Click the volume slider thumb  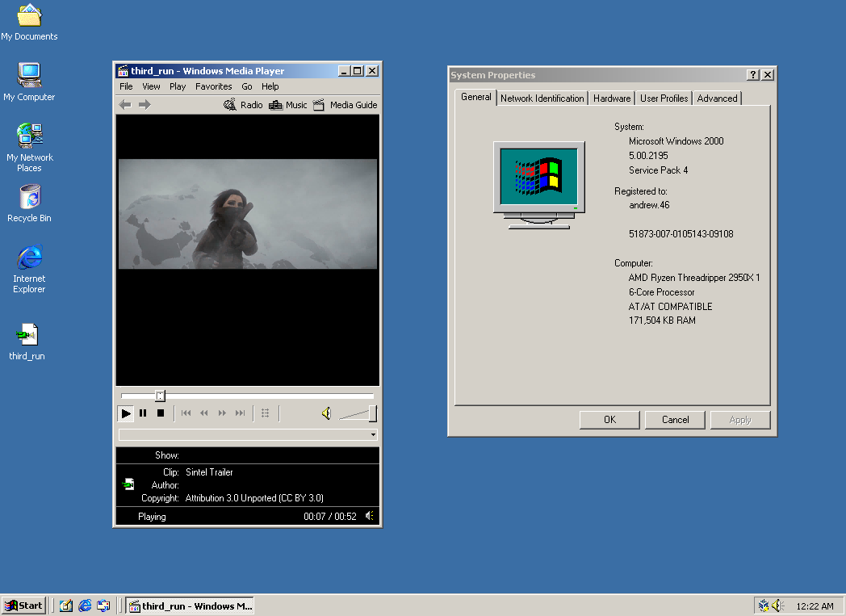372,413
